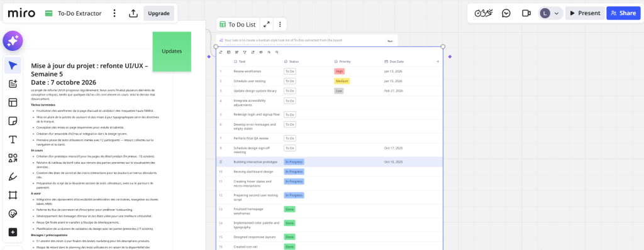Click the Share button
644x250 pixels.
click(623, 13)
